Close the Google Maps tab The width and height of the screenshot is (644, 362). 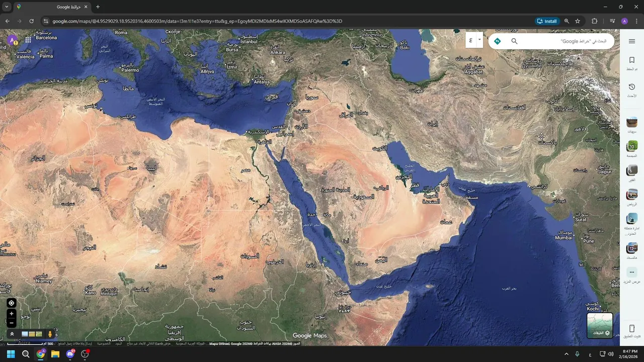point(86,7)
